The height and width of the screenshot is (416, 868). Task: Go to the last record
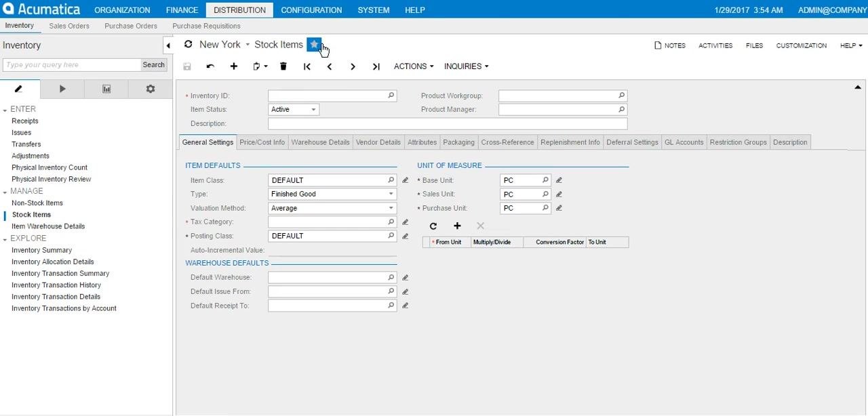coord(376,66)
